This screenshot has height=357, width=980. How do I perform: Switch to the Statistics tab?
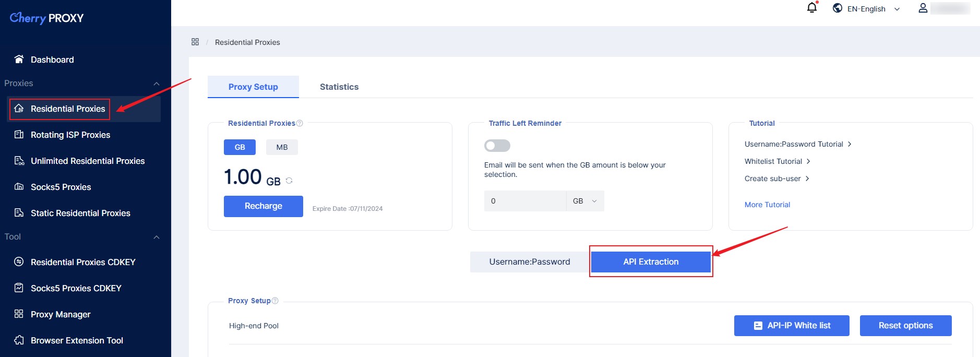pyautogui.click(x=339, y=87)
